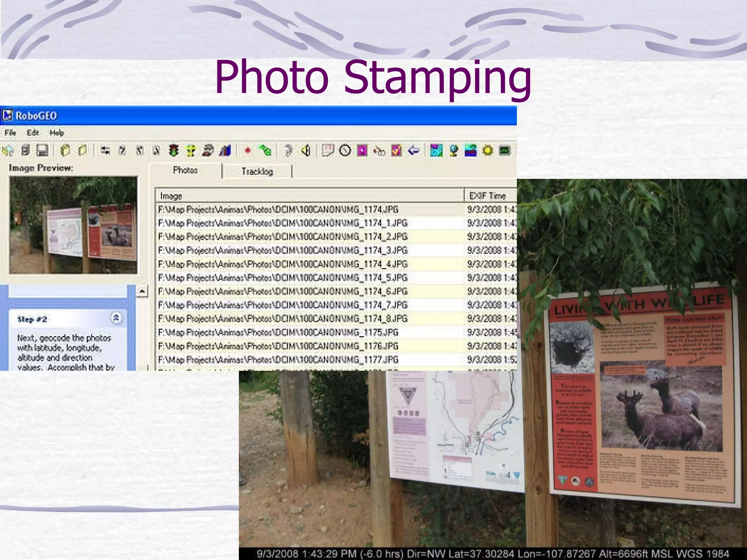Select the IMG_1174_4.JPG row
Screen dimensions: 747x560
336,264
